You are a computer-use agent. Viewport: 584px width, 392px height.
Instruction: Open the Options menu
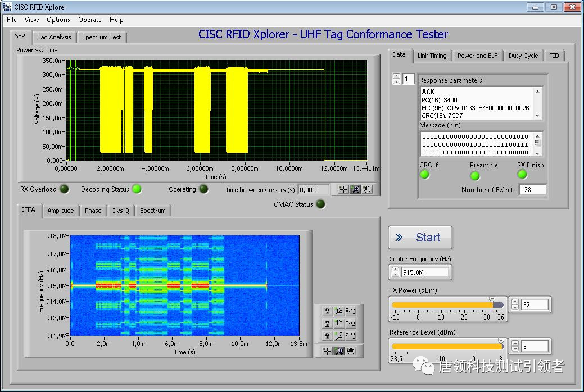point(58,20)
